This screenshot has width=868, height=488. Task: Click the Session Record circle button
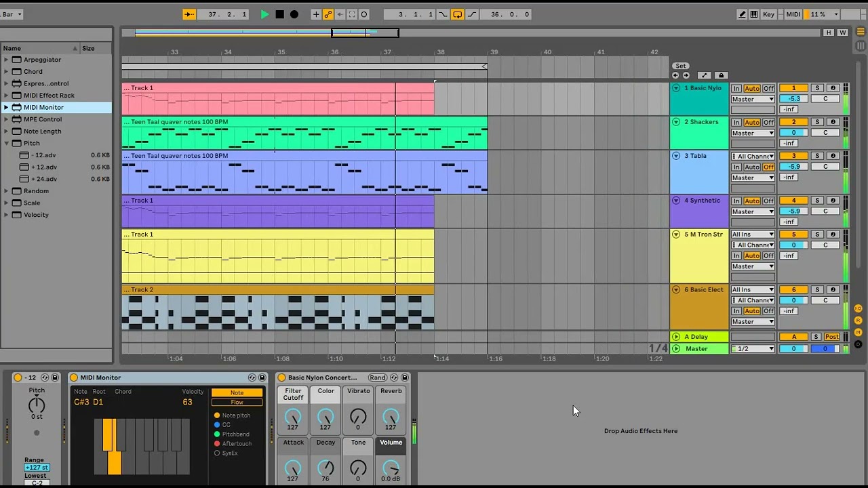tap(364, 14)
